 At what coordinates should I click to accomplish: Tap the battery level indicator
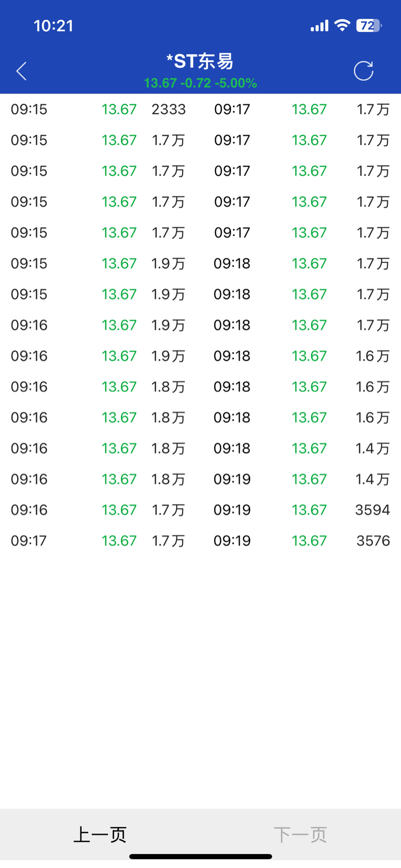369,26
